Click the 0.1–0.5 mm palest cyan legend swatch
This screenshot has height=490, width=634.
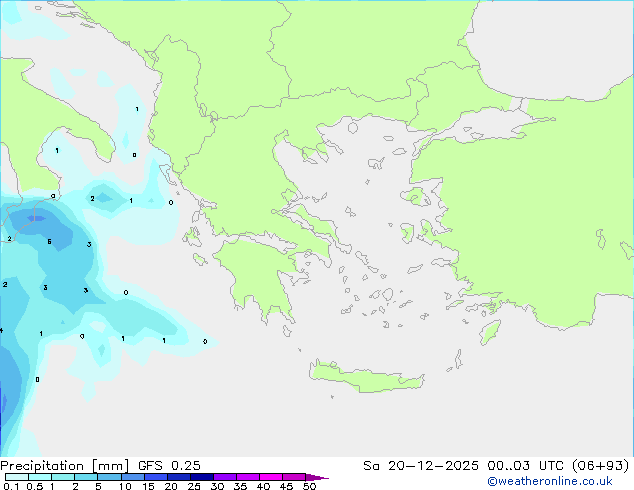point(17,477)
